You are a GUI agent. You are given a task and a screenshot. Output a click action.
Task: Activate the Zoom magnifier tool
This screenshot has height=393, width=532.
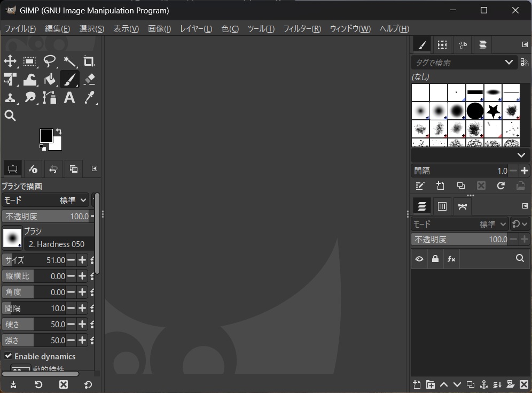click(x=10, y=115)
